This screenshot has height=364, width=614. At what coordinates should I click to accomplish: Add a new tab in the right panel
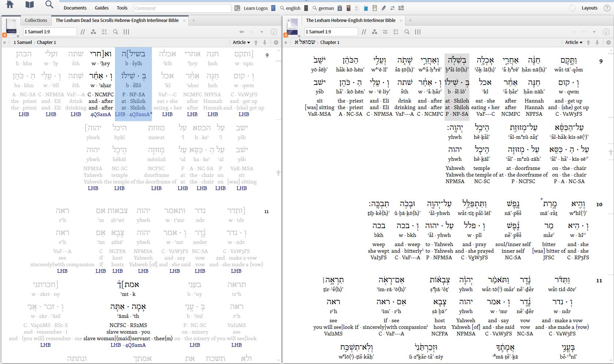click(410, 21)
